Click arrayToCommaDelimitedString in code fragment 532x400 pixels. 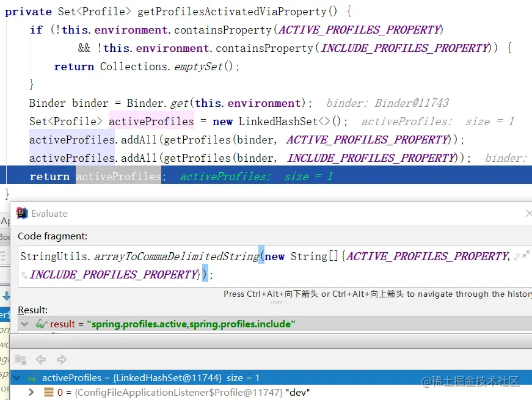coord(177,256)
